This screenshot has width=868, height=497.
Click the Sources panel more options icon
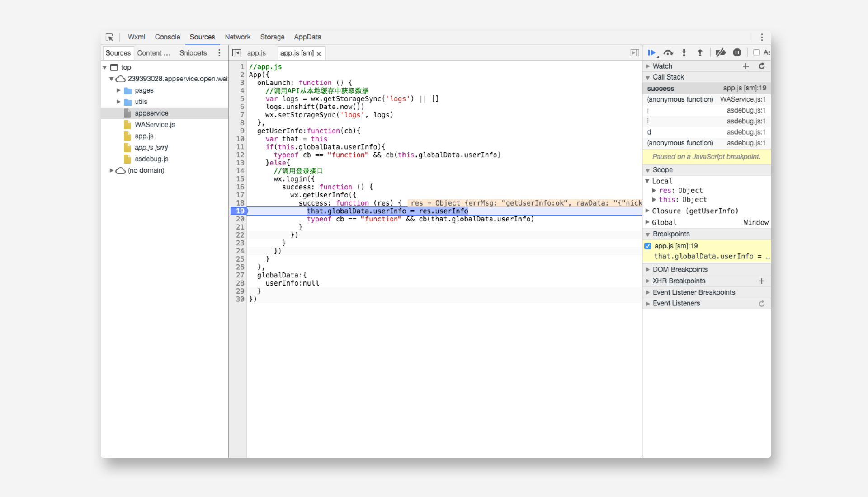219,53
